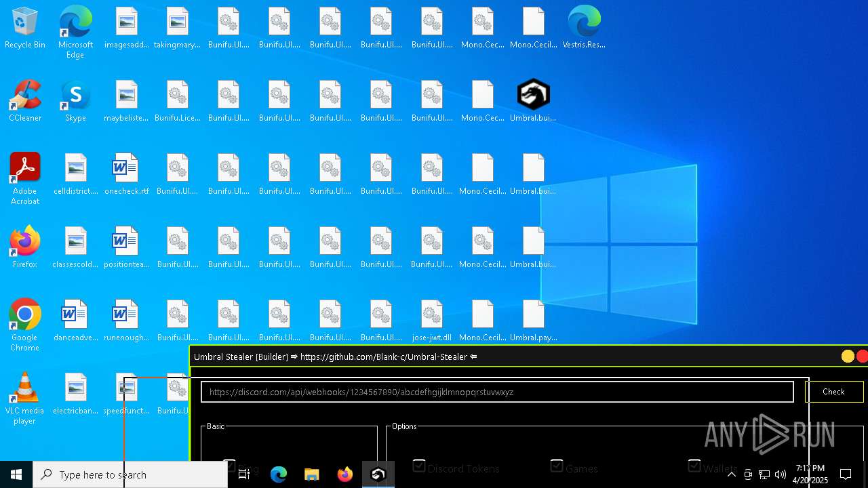Open the Firefox desktop shortcut
The width and height of the screenshot is (868, 488).
pos(25,248)
